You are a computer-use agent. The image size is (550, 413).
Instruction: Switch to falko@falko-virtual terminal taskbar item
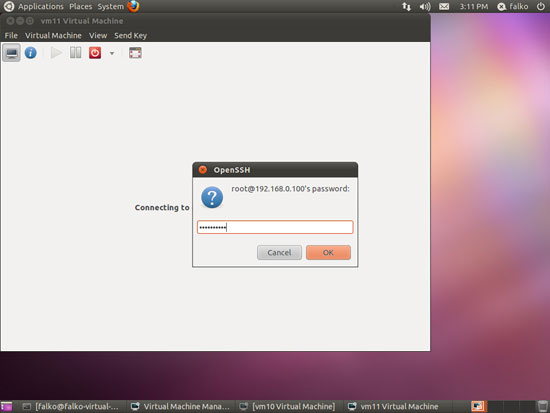pyautogui.click(x=71, y=406)
